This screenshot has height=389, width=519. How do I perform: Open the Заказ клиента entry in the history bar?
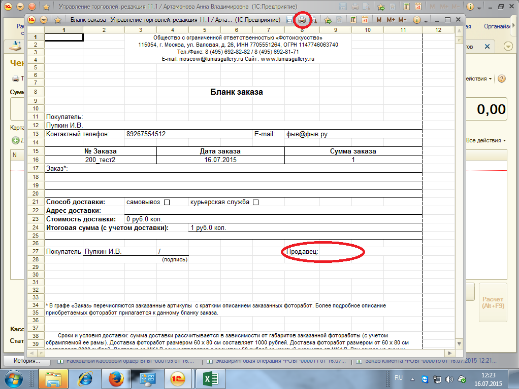(426, 361)
